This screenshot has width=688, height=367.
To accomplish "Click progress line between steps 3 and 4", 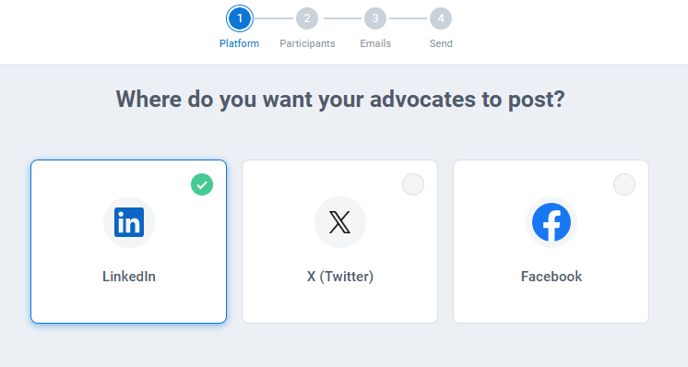I will point(408,18).
